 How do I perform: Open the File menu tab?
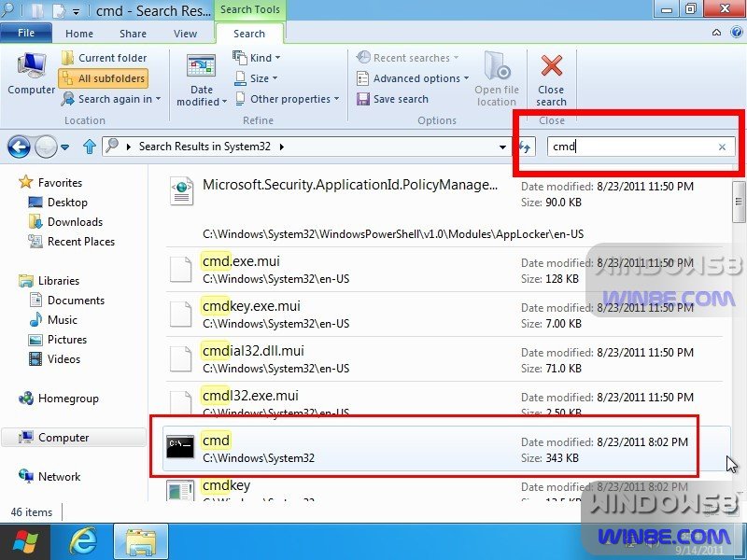[x=26, y=33]
